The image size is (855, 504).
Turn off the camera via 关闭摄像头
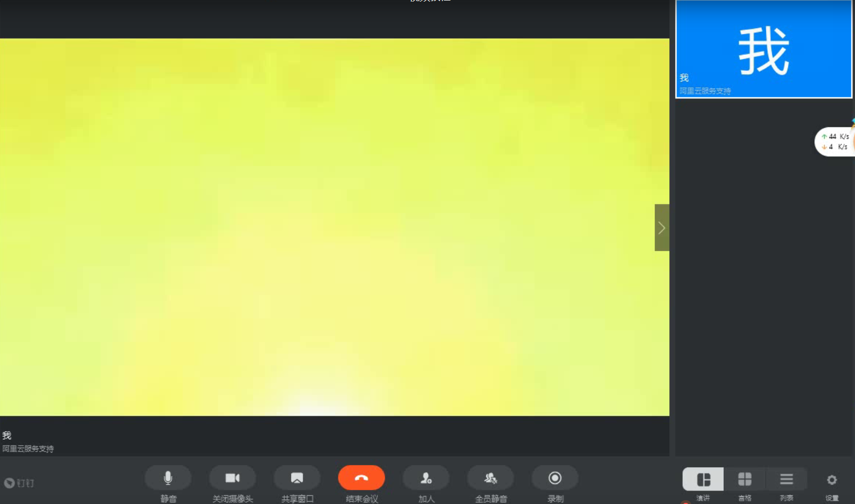[x=232, y=478]
